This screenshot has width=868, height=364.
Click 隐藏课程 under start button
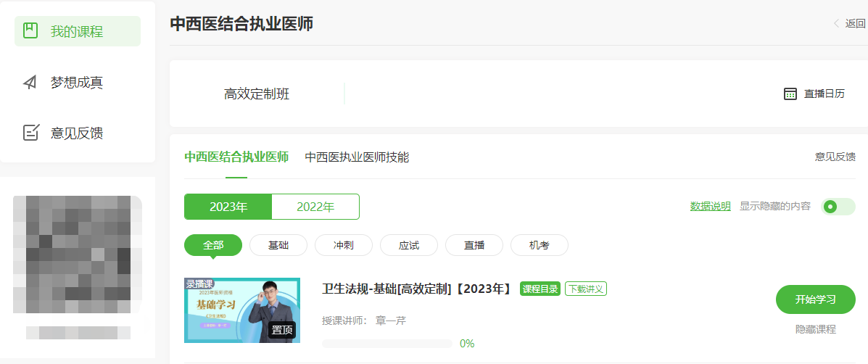click(815, 329)
